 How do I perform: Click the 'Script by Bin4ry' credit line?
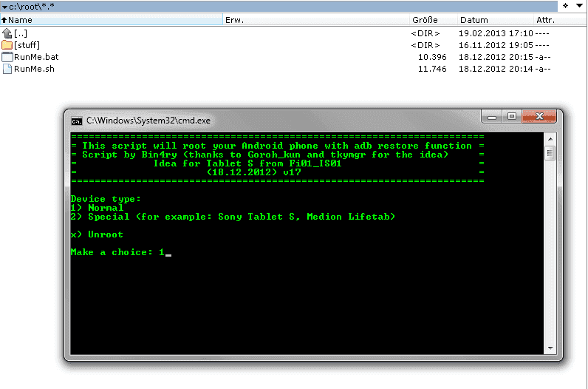coord(265,155)
